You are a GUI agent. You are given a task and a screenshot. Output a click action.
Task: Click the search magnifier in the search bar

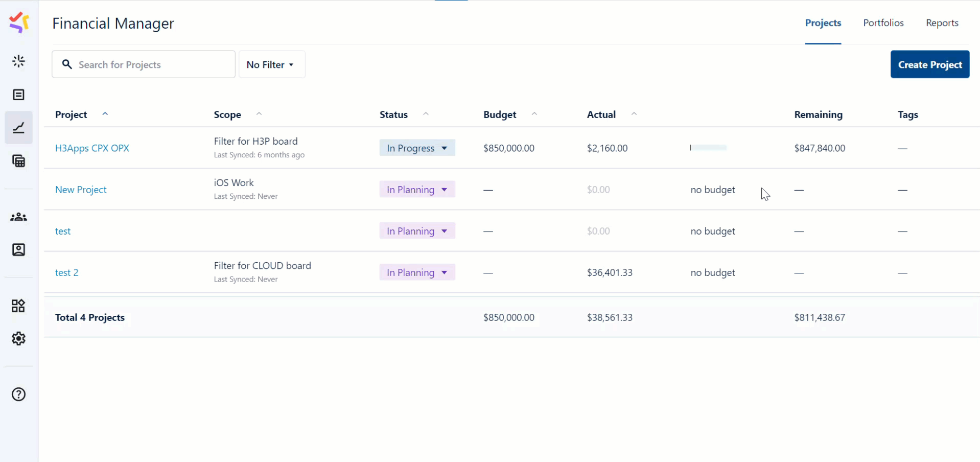click(66, 64)
